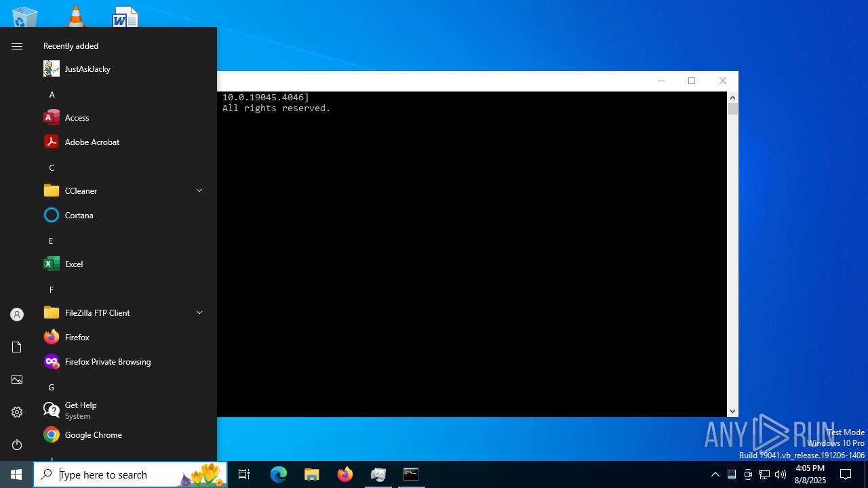Jump to the letter A section header
The height and width of the screenshot is (488, 868).
click(52, 94)
